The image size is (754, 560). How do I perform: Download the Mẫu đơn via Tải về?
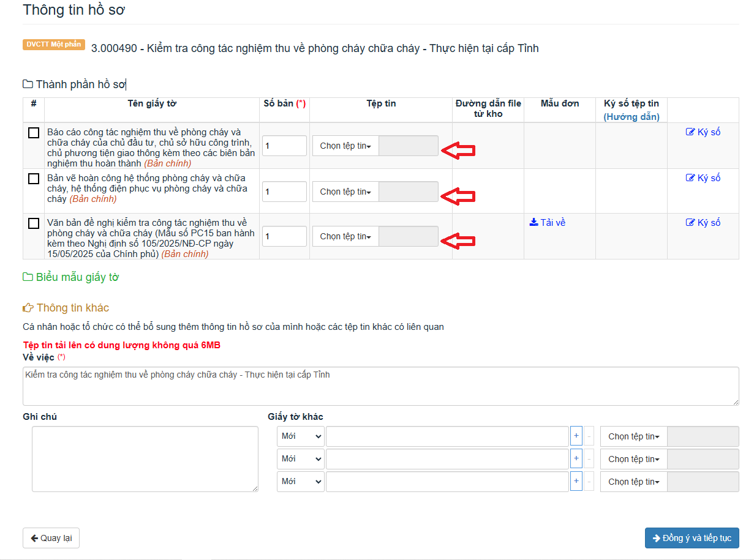pos(547,223)
